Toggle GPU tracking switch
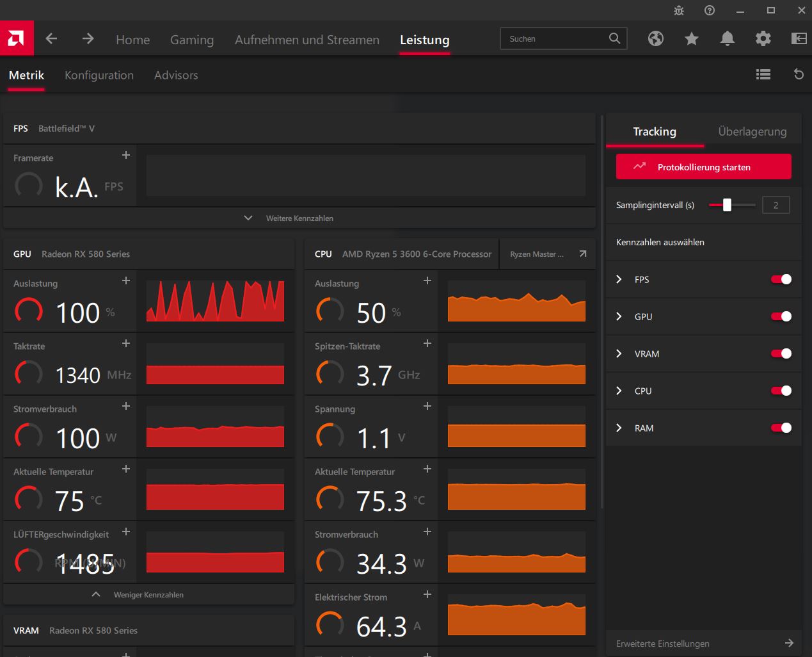This screenshot has height=657, width=812. pos(781,316)
